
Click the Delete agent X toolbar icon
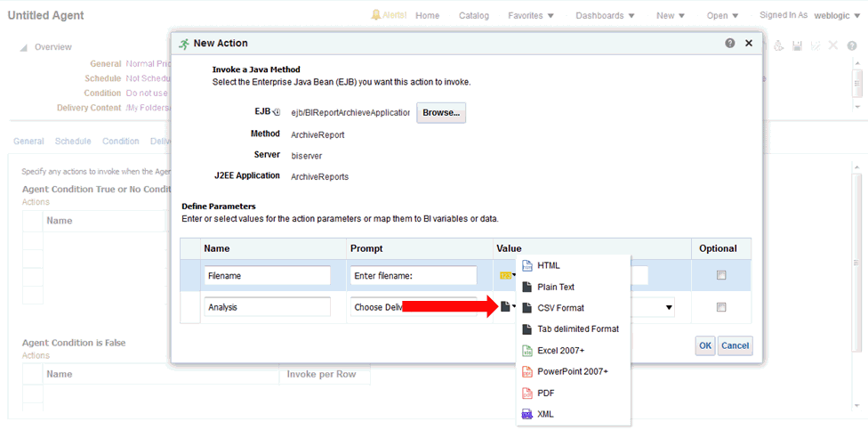pos(832,46)
